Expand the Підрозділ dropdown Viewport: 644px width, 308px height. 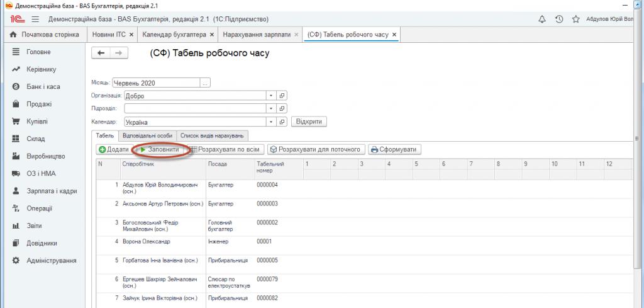(271, 108)
